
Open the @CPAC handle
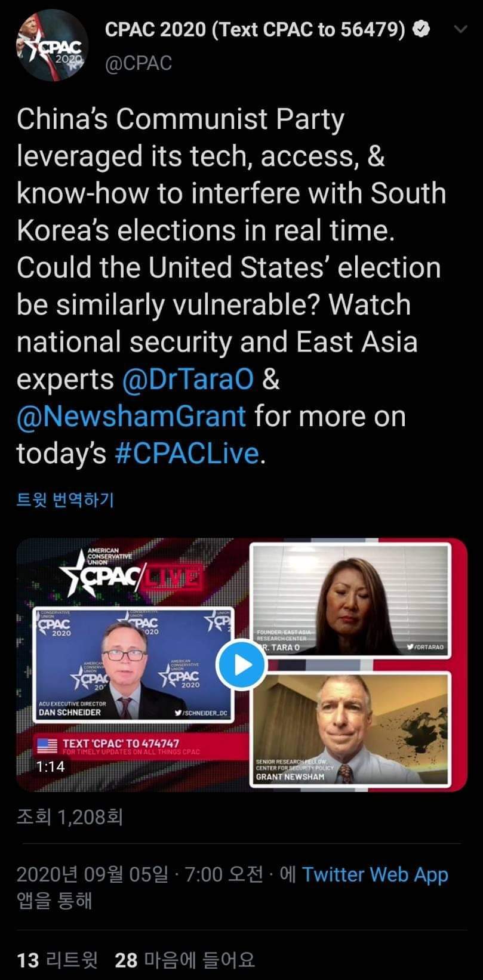pyautogui.click(x=139, y=63)
